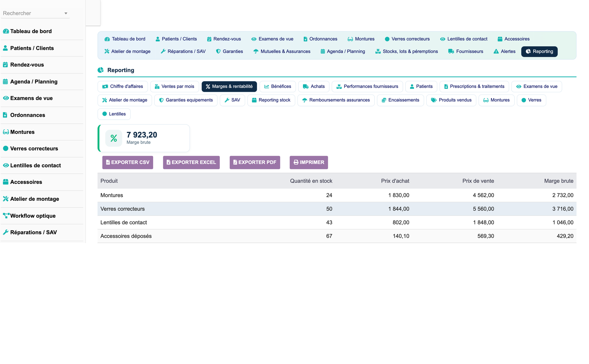Image resolution: width=589 pixels, height=364 pixels.
Task: Click the 7 923,20 Marge brute total
Action: 142,135
